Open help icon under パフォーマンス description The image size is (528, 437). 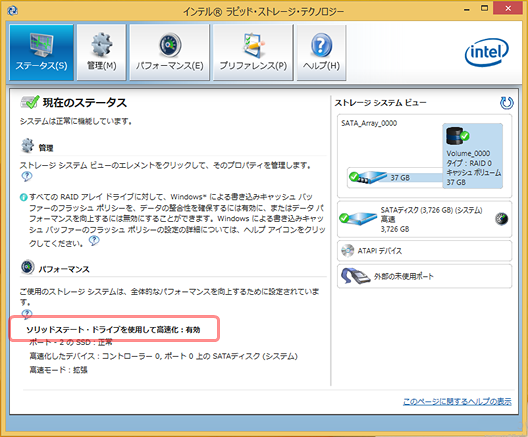pos(27,314)
